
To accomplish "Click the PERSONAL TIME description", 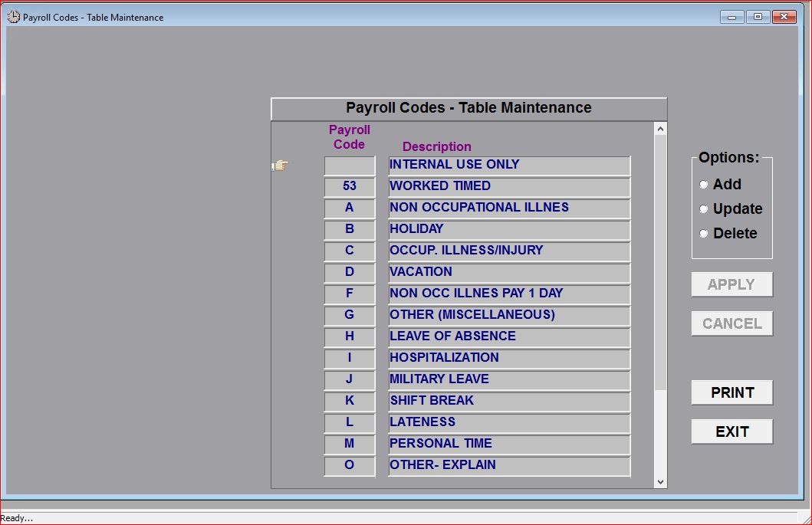I will pos(510,445).
